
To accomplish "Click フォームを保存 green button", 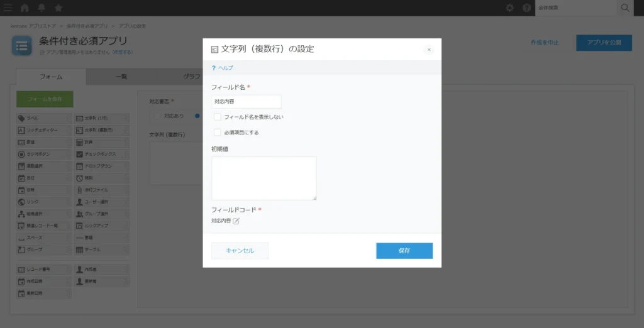I will 45,99.
